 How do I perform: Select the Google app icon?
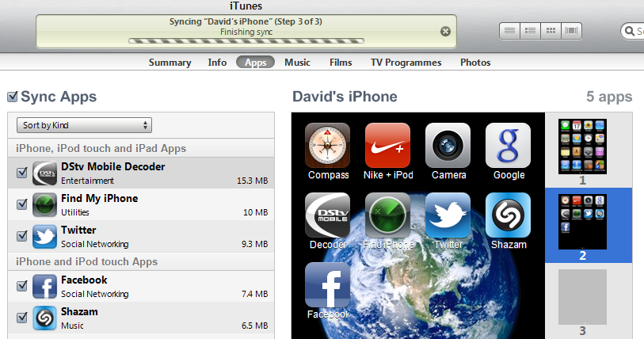508,145
